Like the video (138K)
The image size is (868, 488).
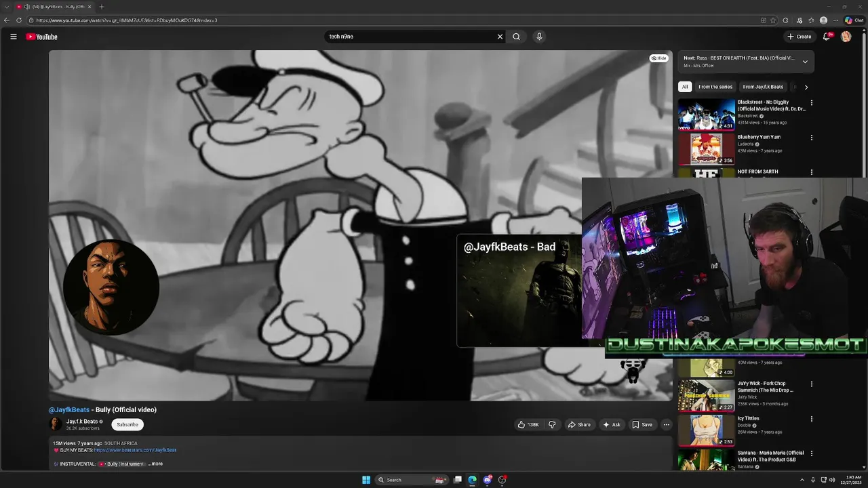point(529,425)
